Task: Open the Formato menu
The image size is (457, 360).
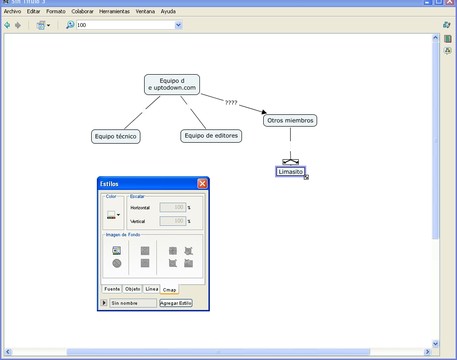Action: tap(56, 11)
